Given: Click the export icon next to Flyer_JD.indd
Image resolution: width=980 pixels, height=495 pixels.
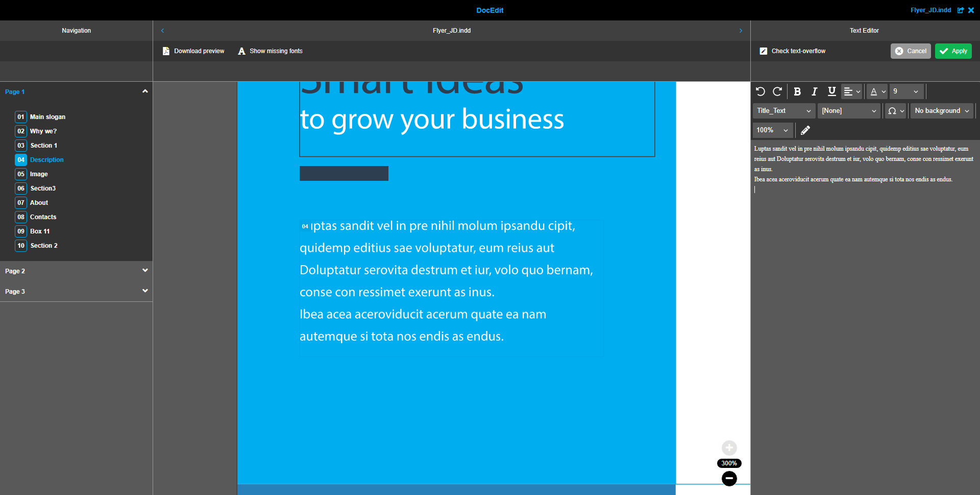Looking at the screenshot, I should [961, 10].
